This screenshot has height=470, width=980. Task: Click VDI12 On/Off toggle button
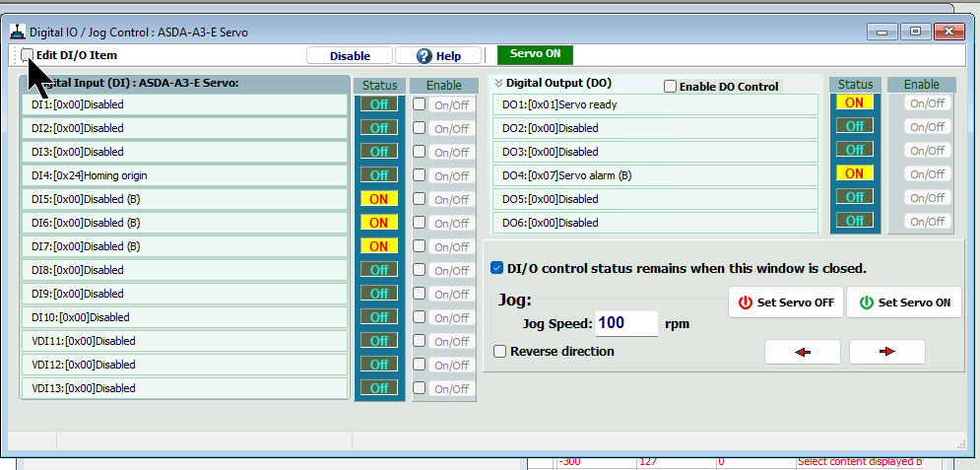451,365
